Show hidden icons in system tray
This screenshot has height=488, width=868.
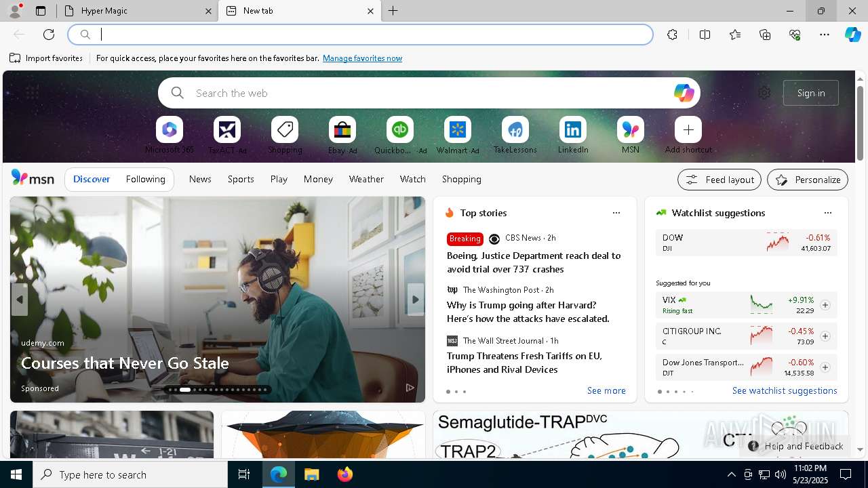731,474
